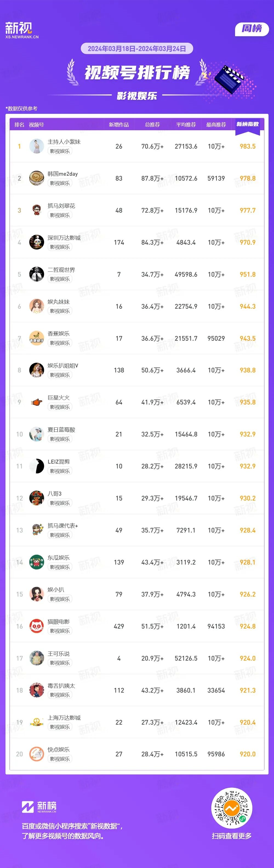Click the 新榜 logo at bottom left
The height and width of the screenshot is (868, 274).
39,807
